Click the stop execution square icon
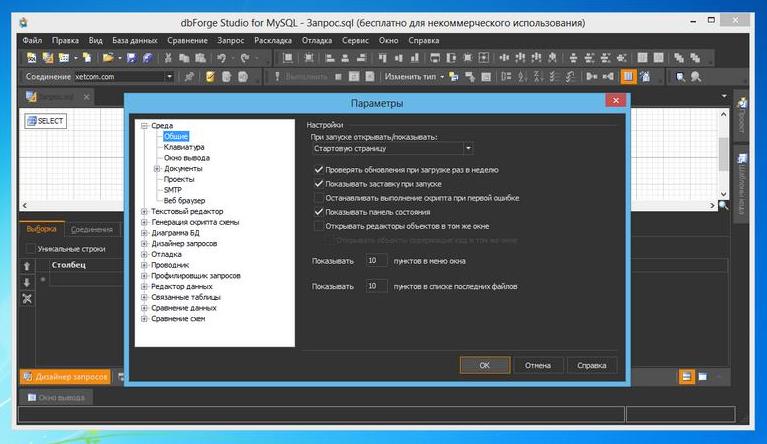The width and height of the screenshot is (767, 444). coord(338,77)
